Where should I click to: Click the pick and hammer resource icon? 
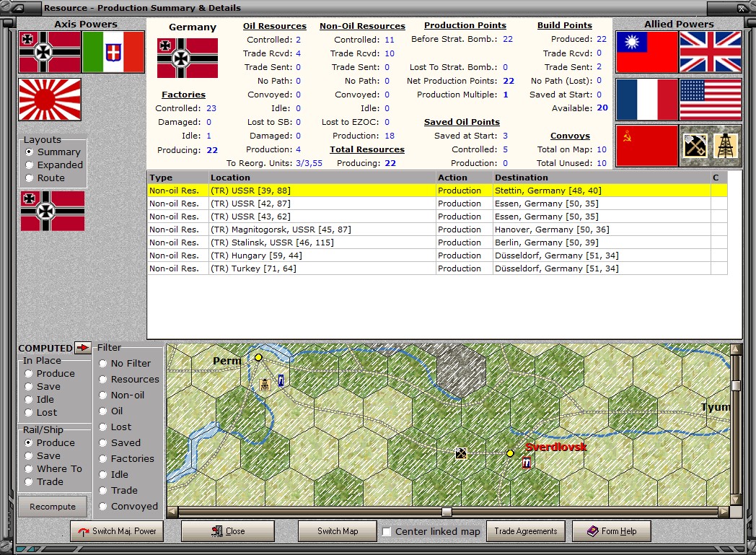point(695,146)
